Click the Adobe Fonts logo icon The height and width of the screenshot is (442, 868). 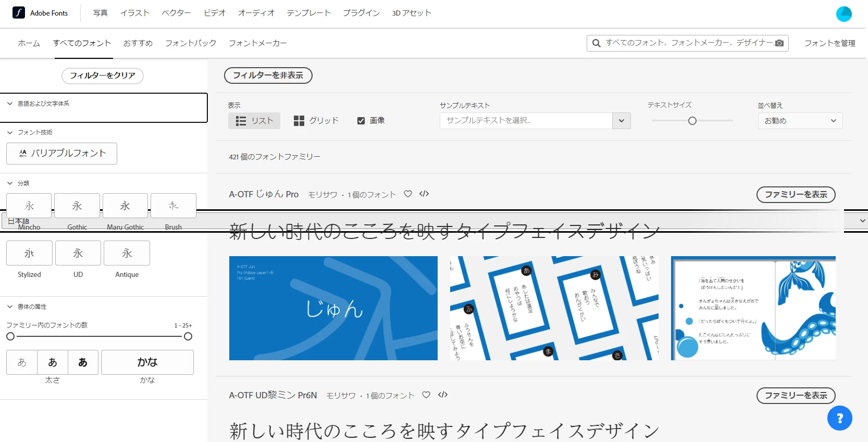tap(19, 12)
